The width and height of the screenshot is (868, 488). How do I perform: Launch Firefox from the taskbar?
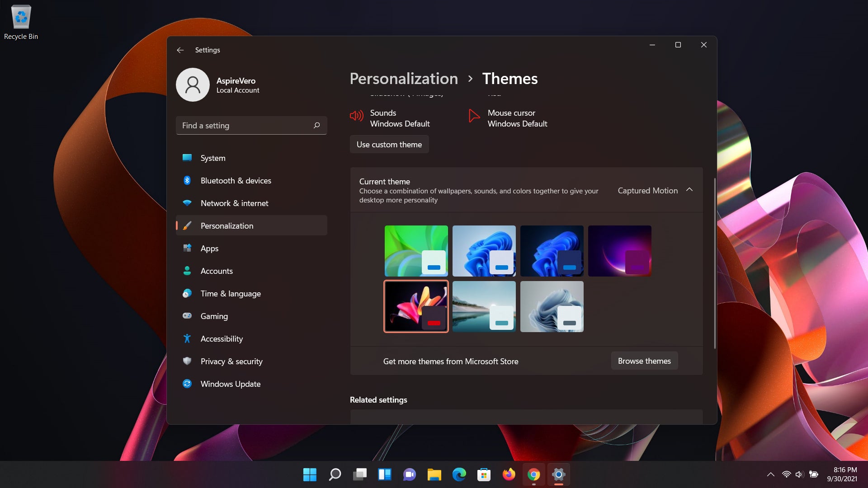point(509,474)
